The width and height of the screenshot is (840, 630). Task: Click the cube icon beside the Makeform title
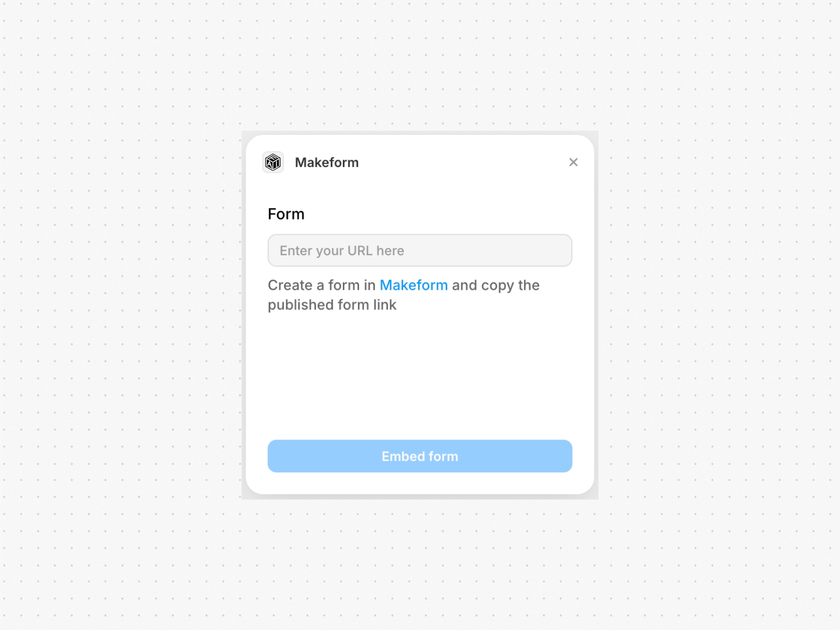pyautogui.click(x=273, y=162)
